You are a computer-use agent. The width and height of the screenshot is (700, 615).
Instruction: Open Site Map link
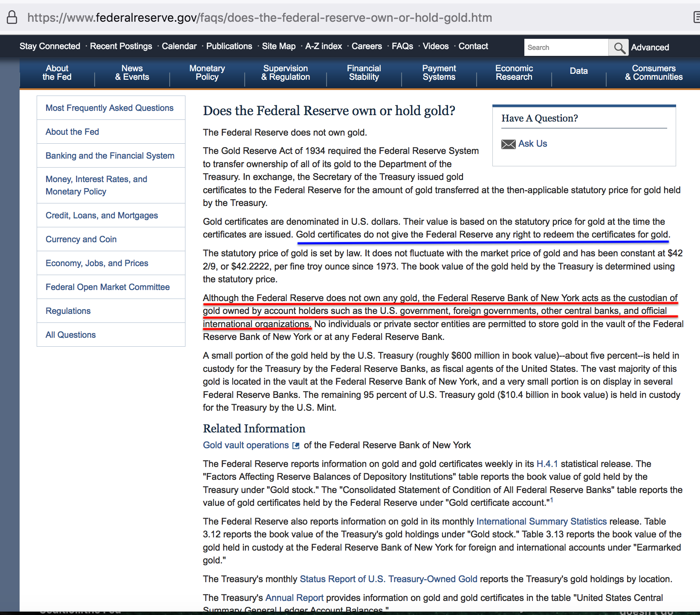(x=279, y=46)
